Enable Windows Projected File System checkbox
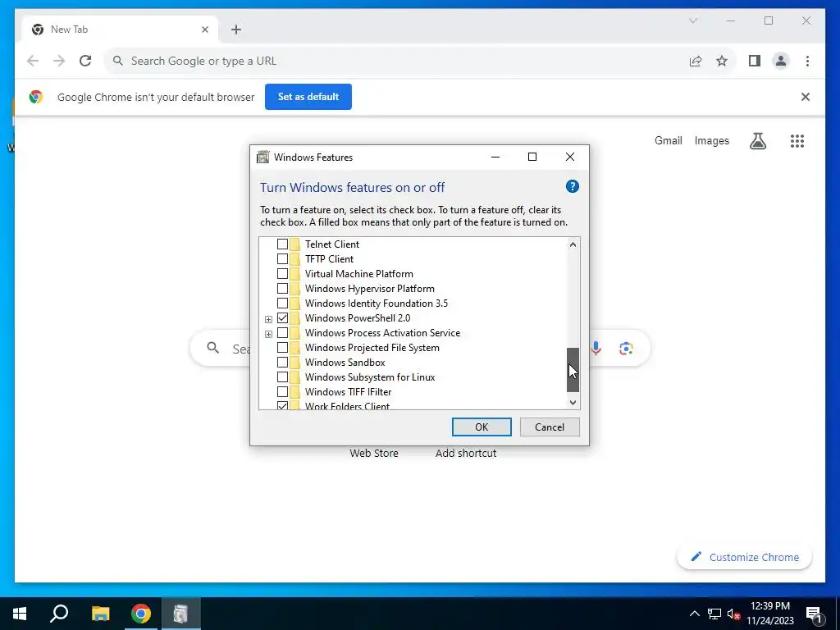840x630 pixels. (282, 348)
